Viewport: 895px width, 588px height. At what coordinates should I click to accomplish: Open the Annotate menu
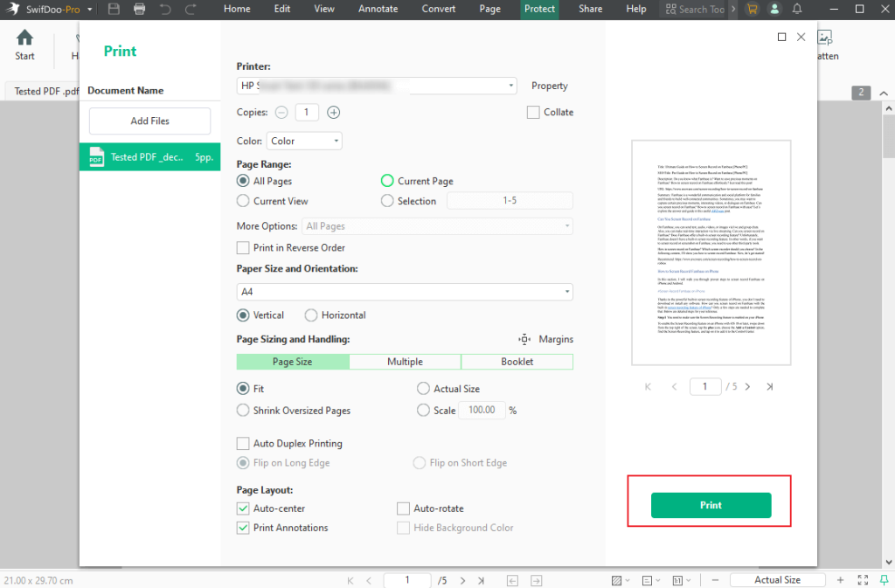pos(378,9)
